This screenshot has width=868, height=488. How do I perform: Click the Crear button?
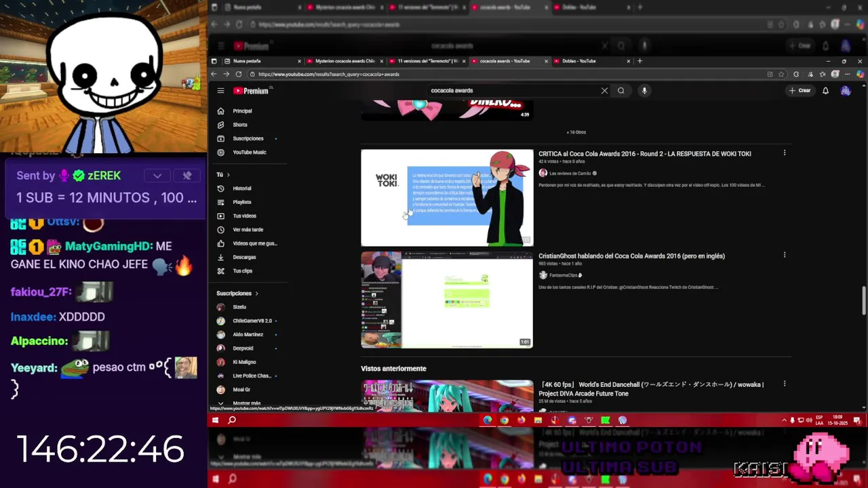click(x=800, y=91)
